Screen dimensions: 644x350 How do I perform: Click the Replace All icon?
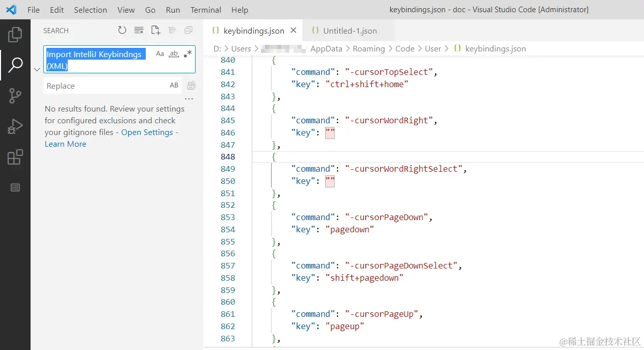pyautogui.click(x=191, y=86)
